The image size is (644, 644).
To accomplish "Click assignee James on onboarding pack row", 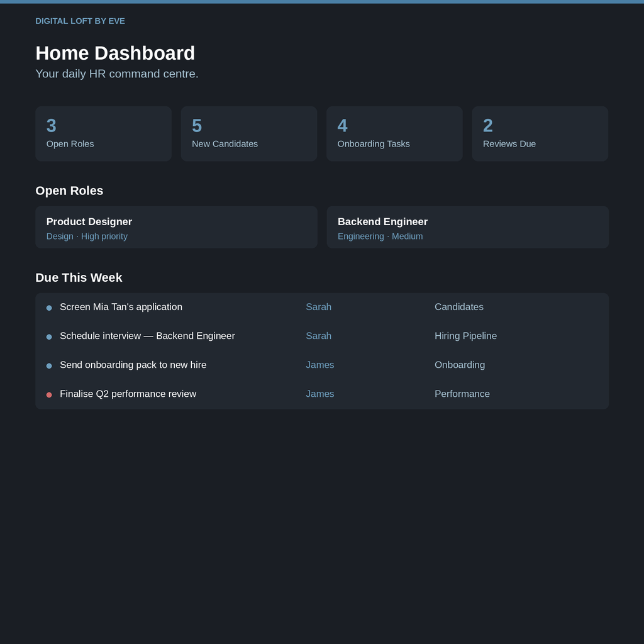I will [320, 365].
